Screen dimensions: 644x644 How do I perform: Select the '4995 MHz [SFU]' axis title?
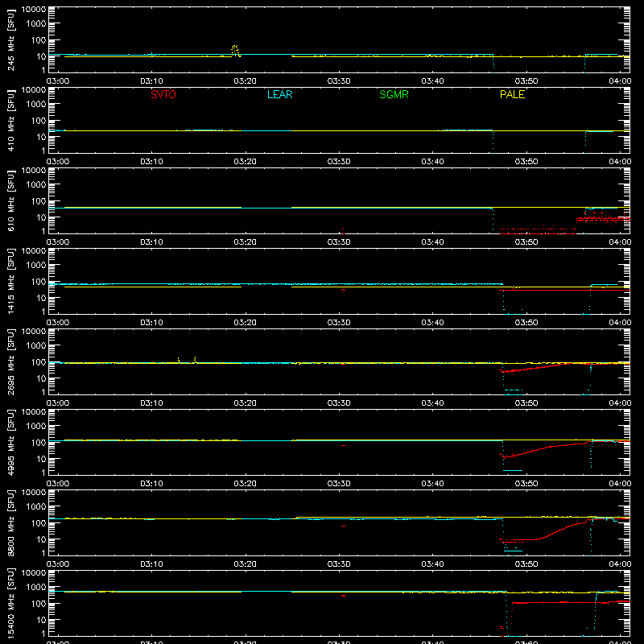pos(11,443)
